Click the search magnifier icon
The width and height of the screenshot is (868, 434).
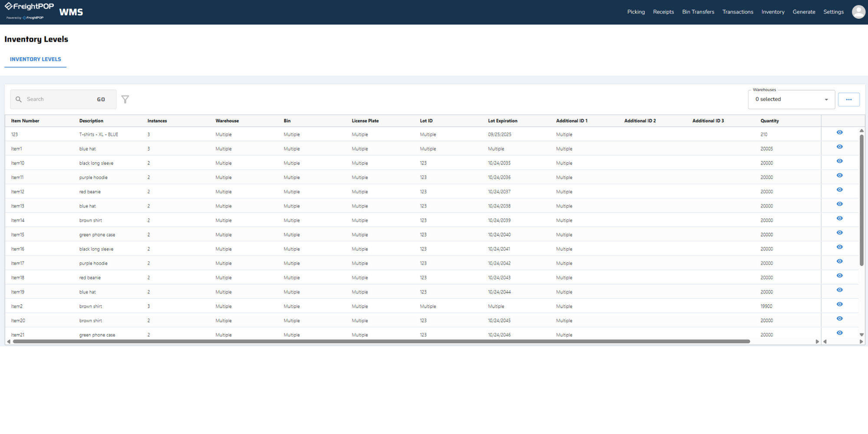(x=19, y=99)
